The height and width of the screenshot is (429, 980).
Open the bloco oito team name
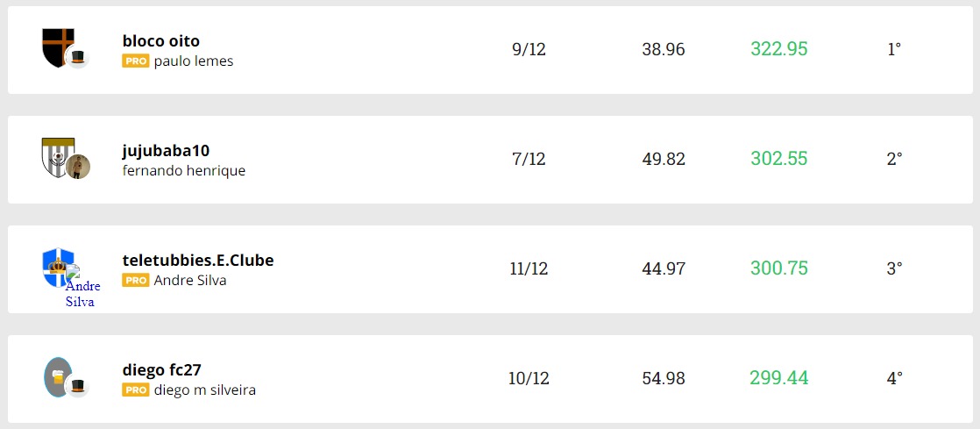pyautogui.click(x=161, y=41)
